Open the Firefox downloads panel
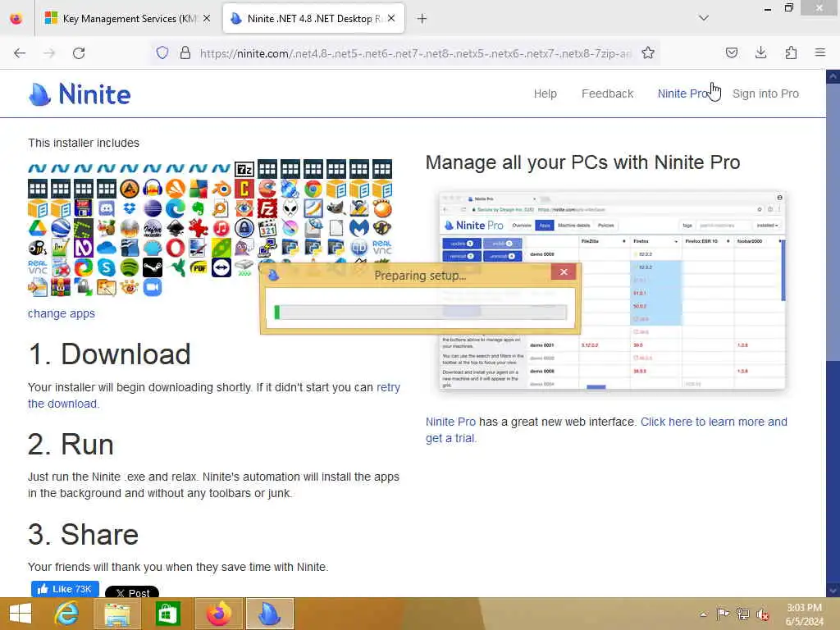The height and width of the screenshot is (630, 840). (760, 53)
